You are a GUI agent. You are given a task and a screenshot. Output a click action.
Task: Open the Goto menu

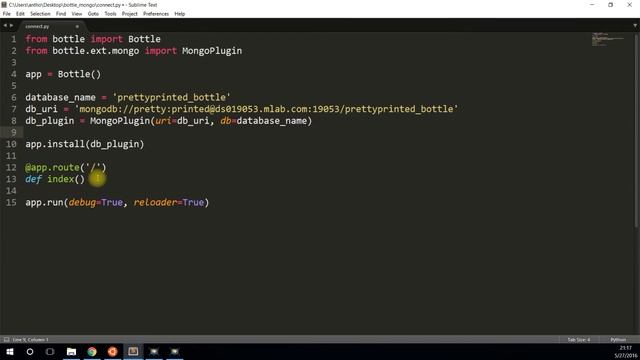tap(93, 14)
